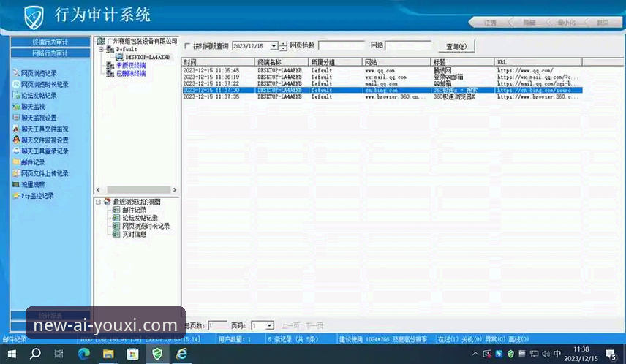Open 论坛发帖记录 under recently viewed views

point(140,218)
